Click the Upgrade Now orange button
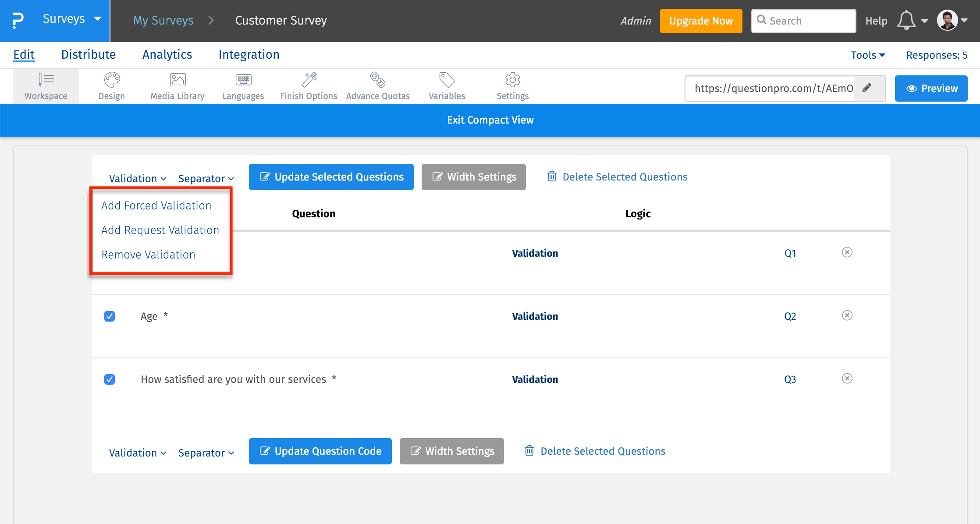 pyautogui.click(x=700, y=21)
